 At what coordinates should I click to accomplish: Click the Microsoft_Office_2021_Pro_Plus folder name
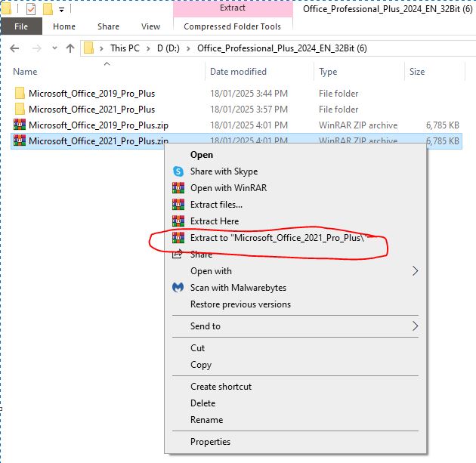pyautogui.click(x=91, y=110)
